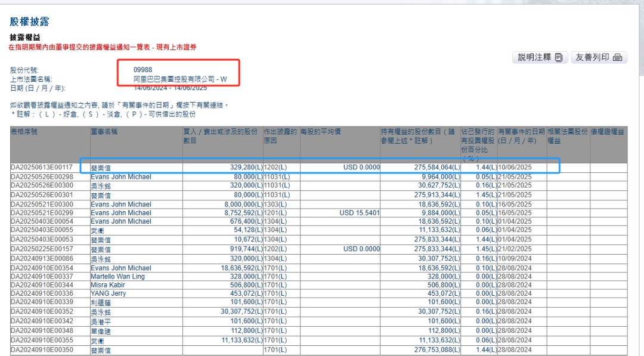Screen dimensions: 644x356
Task: Open event date link 10/09/2024
Action: point(515,259)
